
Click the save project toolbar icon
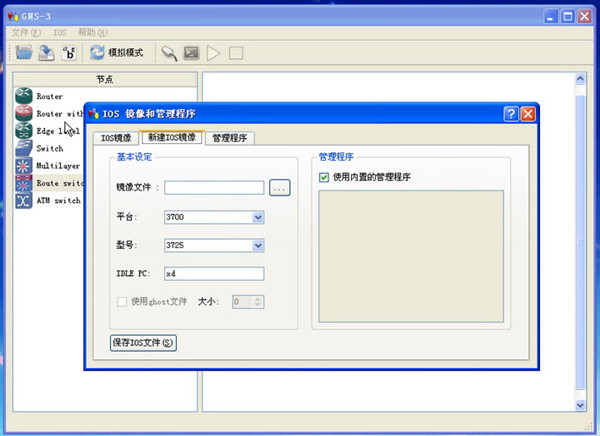click(x=46, y=52)
